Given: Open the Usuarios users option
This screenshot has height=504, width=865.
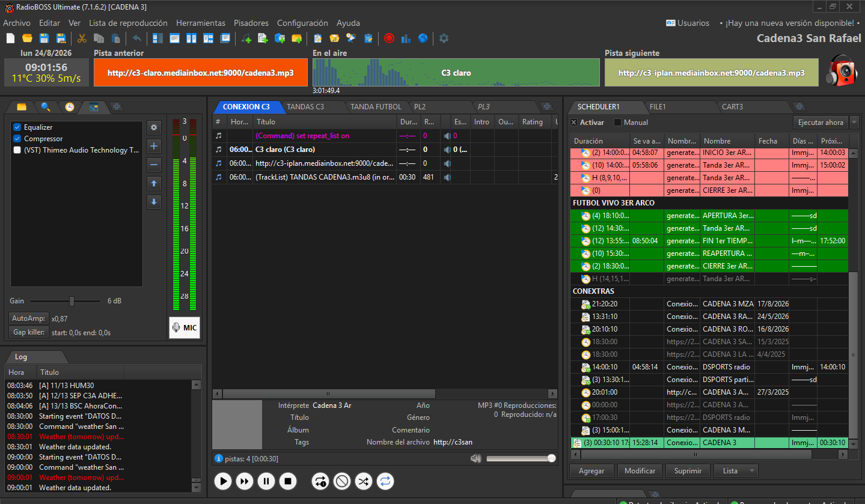Looking at the screenshot, I should click(688, 23).
